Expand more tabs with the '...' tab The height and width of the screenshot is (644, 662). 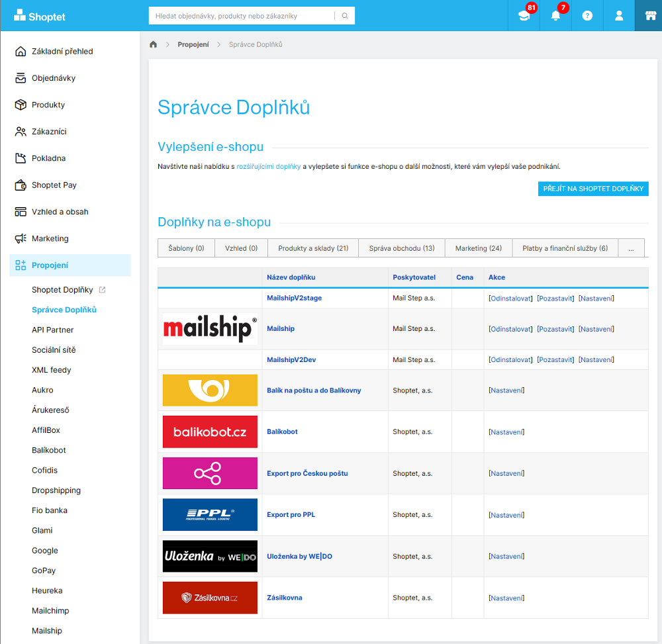point(631,248)
